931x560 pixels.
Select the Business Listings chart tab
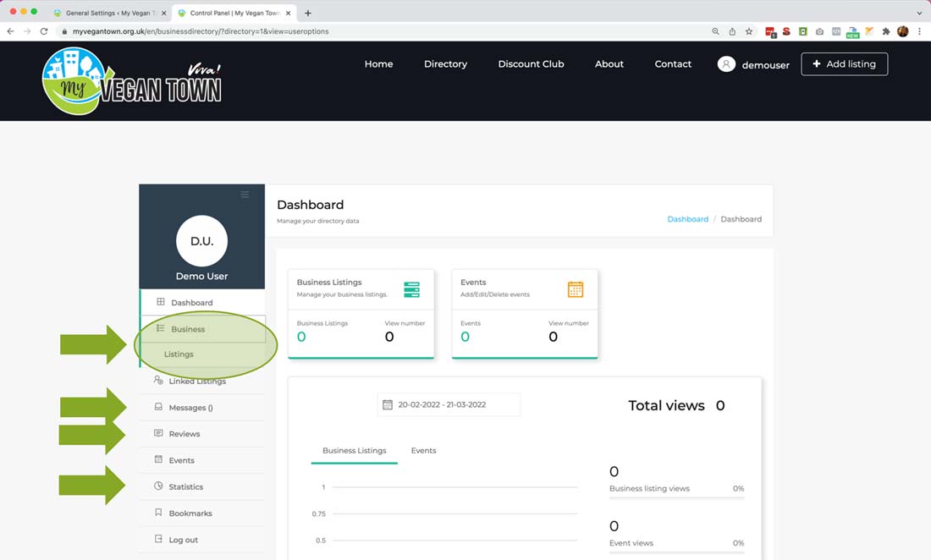click(x=354, y=451)
